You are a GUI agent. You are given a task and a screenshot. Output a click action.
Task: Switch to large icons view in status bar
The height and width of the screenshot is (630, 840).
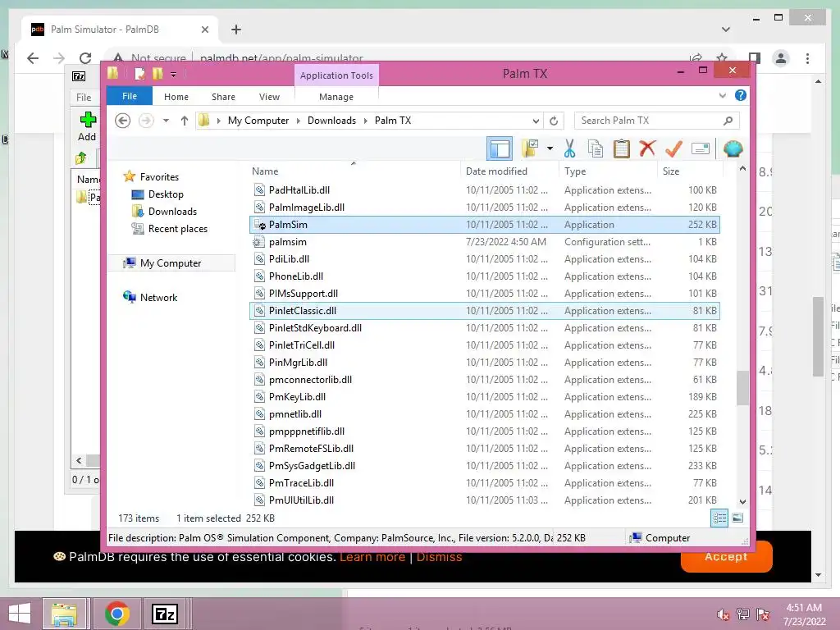click(737, 518)
